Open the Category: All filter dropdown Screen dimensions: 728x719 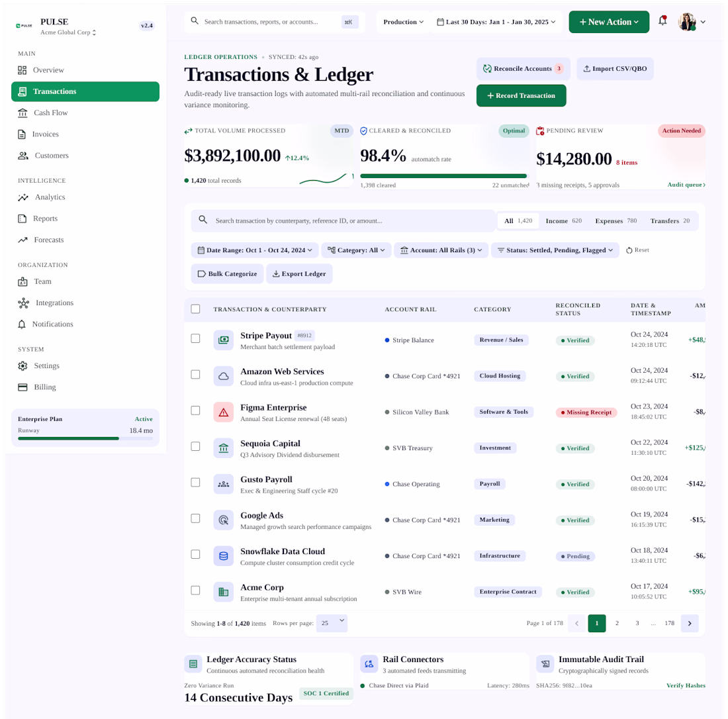click(x=356, y=250)
